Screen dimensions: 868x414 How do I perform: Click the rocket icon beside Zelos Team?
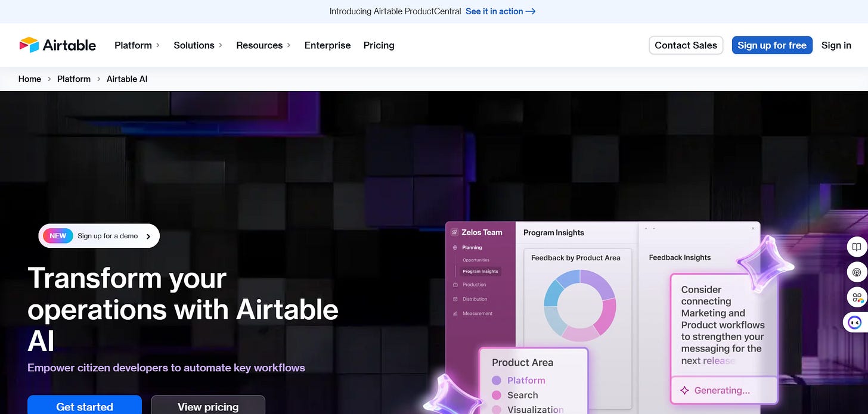(454, 232)
